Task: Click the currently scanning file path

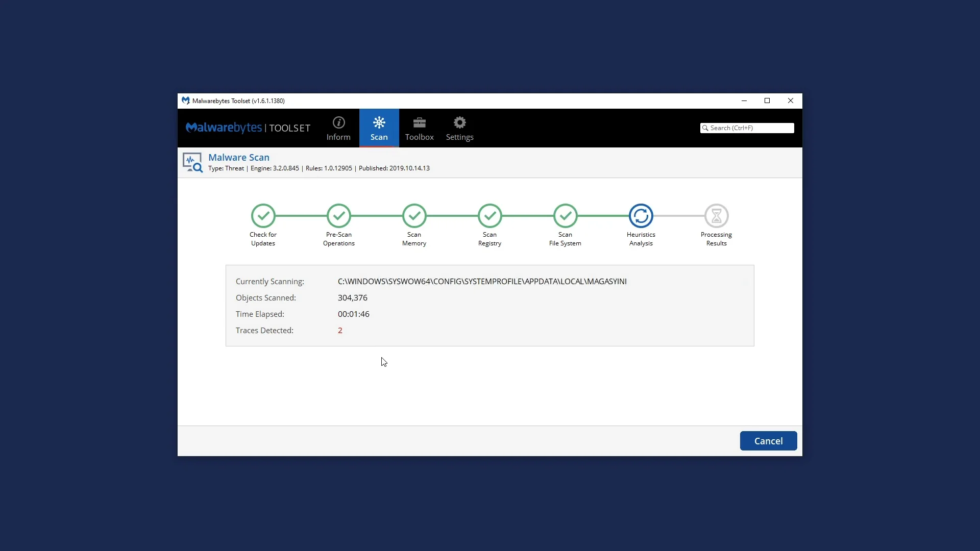Action: point(482,282)
